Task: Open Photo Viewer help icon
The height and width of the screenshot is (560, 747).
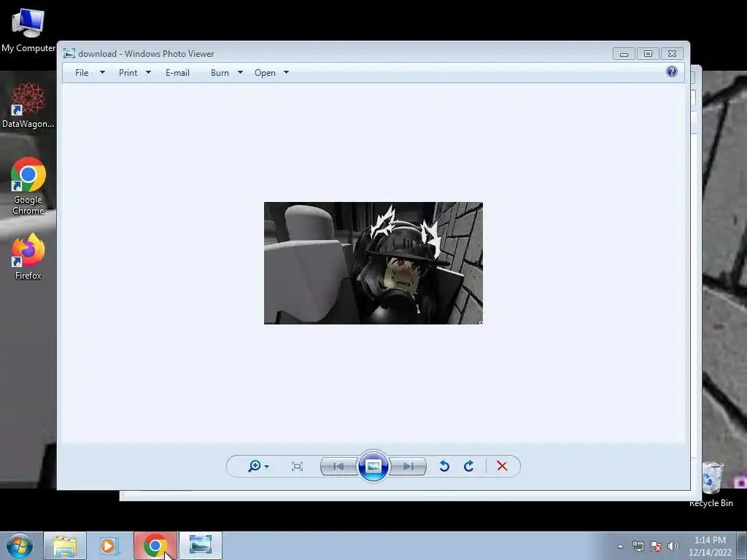Action: (672, 72)
